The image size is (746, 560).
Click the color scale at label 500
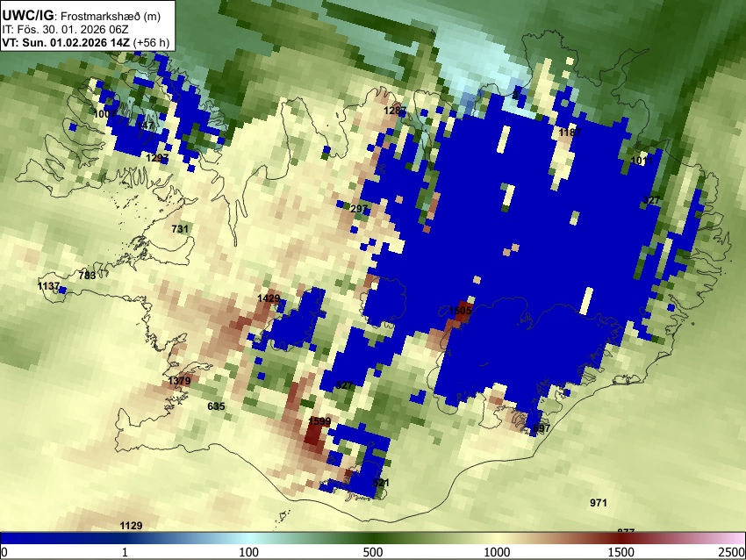coord(372,552)
